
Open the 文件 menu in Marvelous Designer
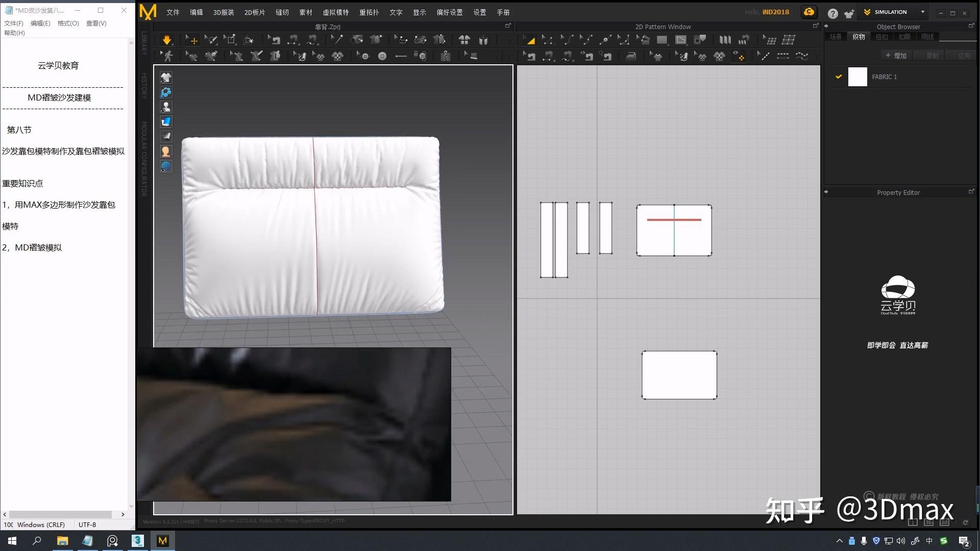point(173,12)
